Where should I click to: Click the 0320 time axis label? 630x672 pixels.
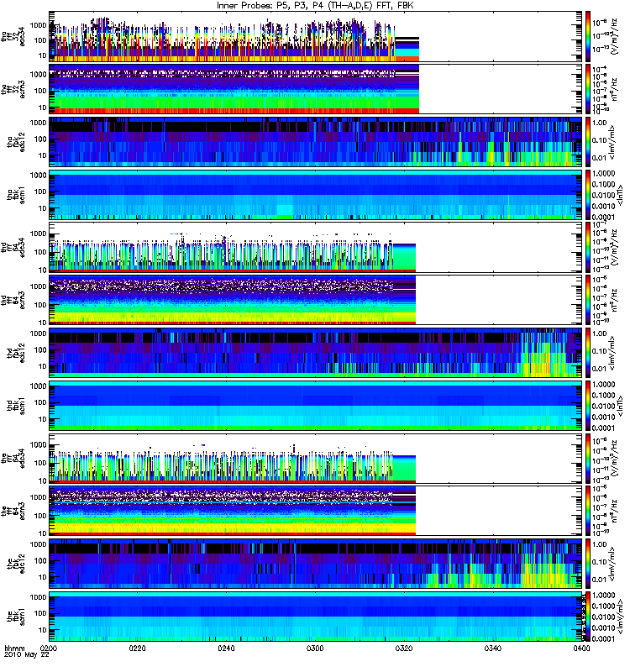click(404, 648)
